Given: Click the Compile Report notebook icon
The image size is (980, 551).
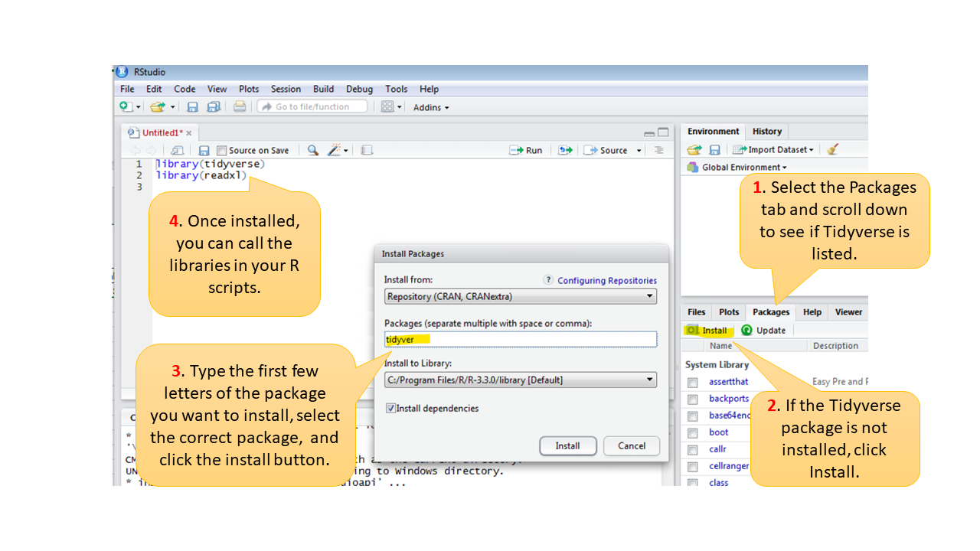Looking at the screenshot, I should click(367, 151).
